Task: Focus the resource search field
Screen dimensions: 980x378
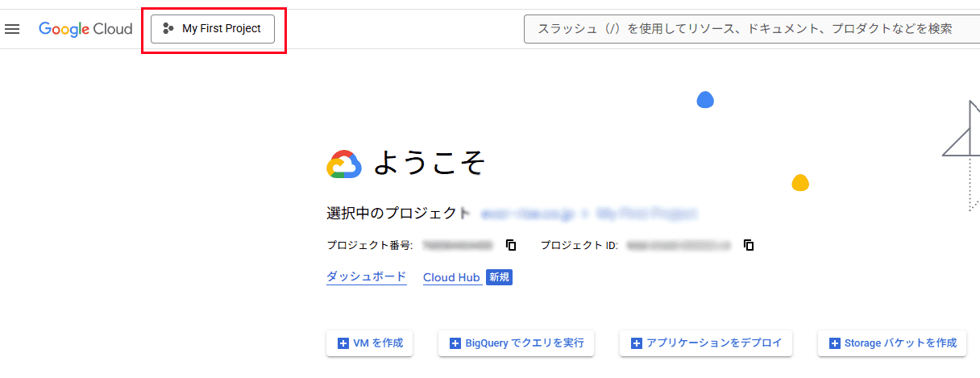Action: pos(745,29)
